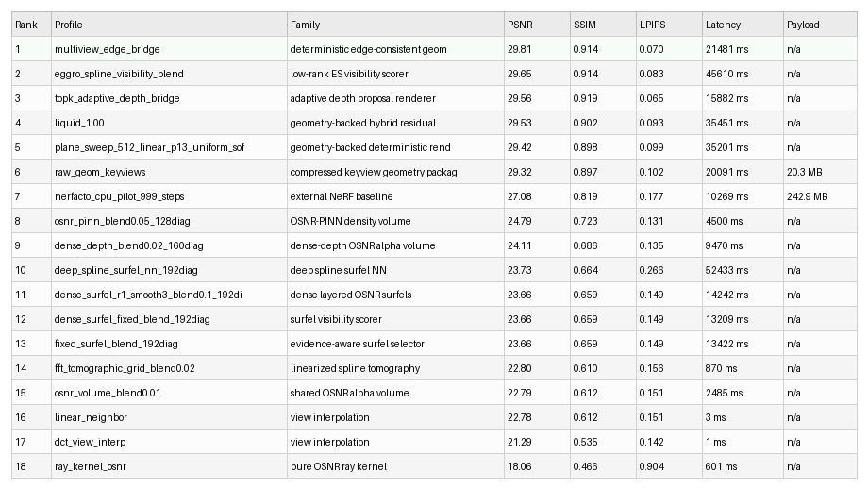Click SSIM value 0.535
The image size is (868, 489).
pos(585,442)
